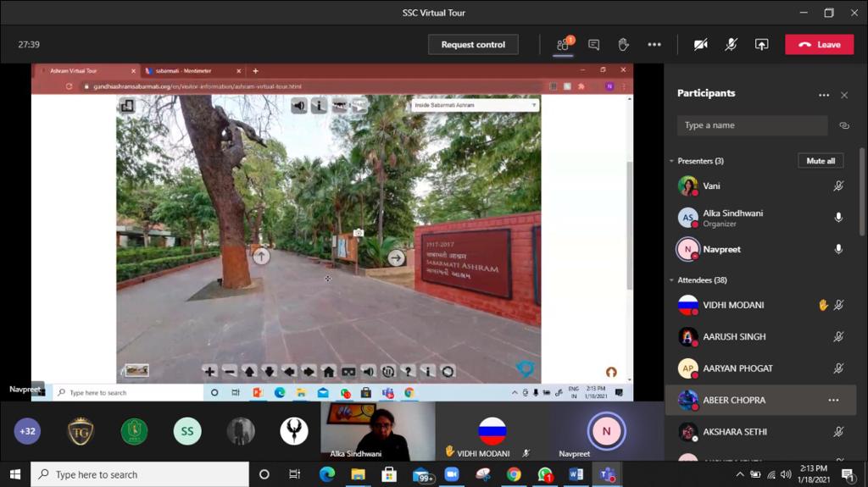Viewport: 868px width, 487px height.
Task: Close the Participants panel
Action: tap(844, 95)
